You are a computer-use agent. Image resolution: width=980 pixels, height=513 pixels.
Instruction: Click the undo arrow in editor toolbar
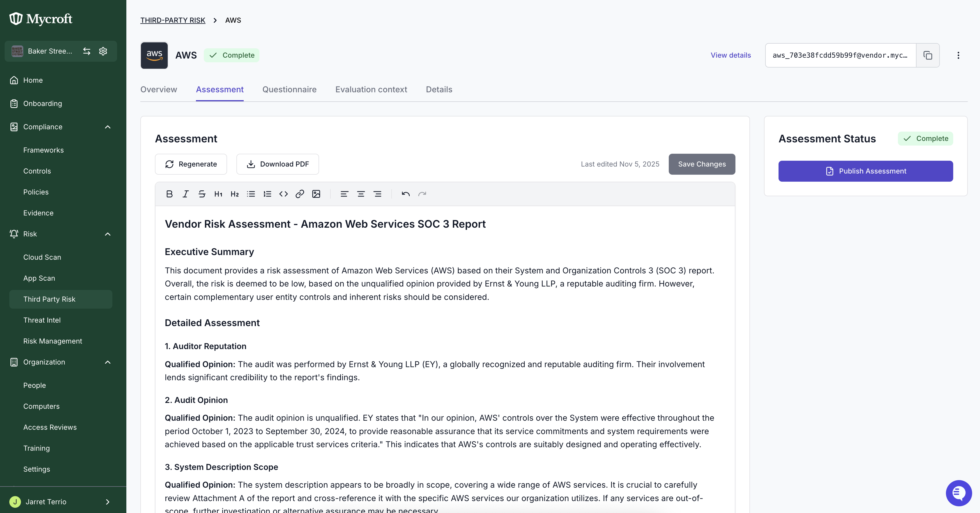[x=406, y=194]
